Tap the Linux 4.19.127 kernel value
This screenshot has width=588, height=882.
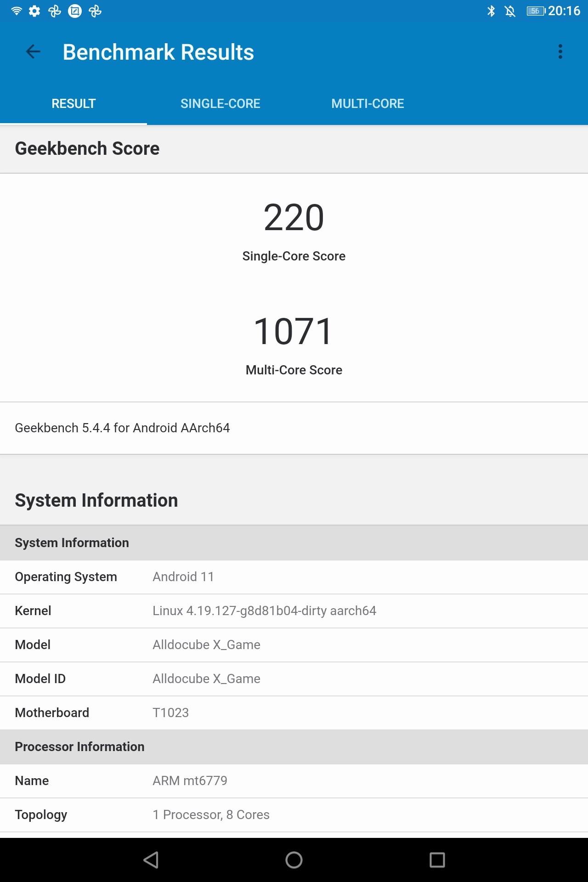(265, 611)
